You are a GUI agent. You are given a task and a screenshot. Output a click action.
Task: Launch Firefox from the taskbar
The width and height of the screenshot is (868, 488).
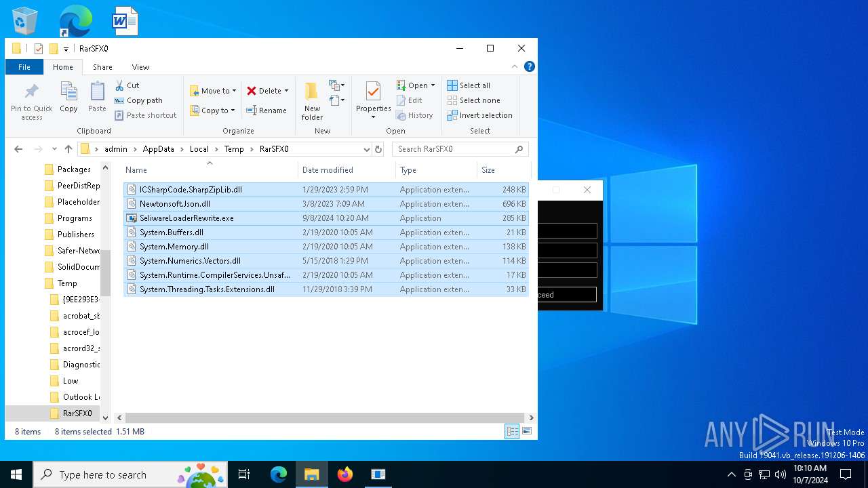345,474
